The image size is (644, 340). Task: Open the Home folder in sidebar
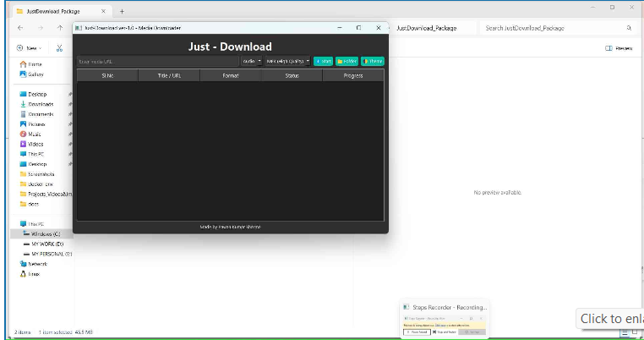35,64
